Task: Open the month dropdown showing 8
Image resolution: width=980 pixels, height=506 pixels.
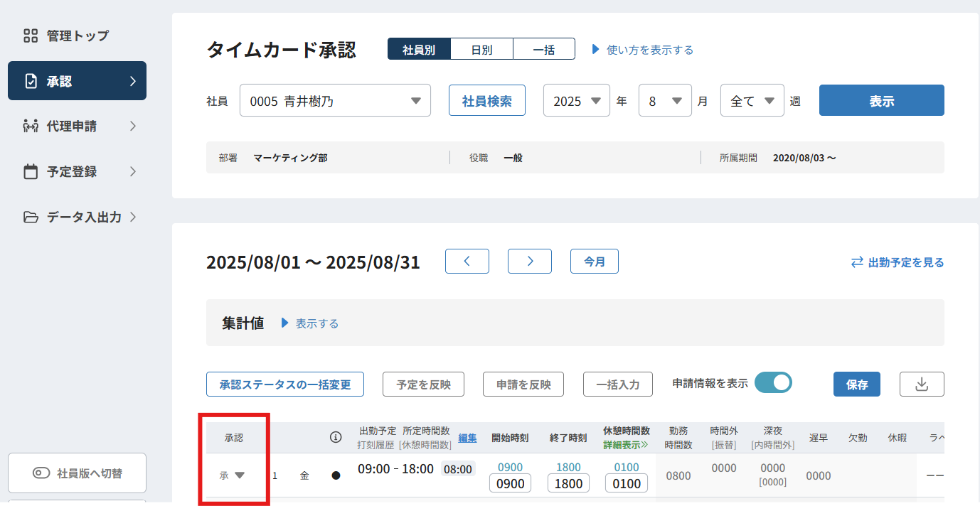Action: pos(664,101)
